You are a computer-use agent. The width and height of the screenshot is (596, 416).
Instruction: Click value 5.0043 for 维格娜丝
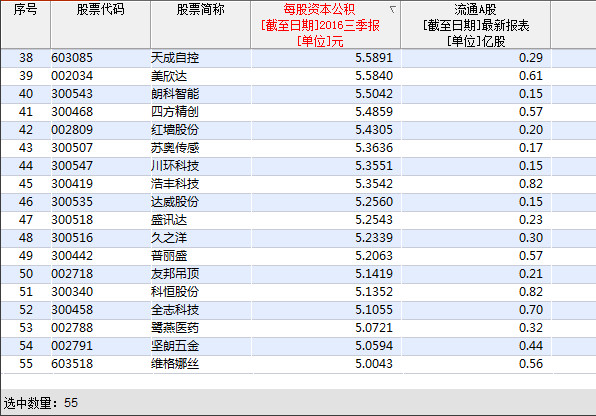(374, 364)
